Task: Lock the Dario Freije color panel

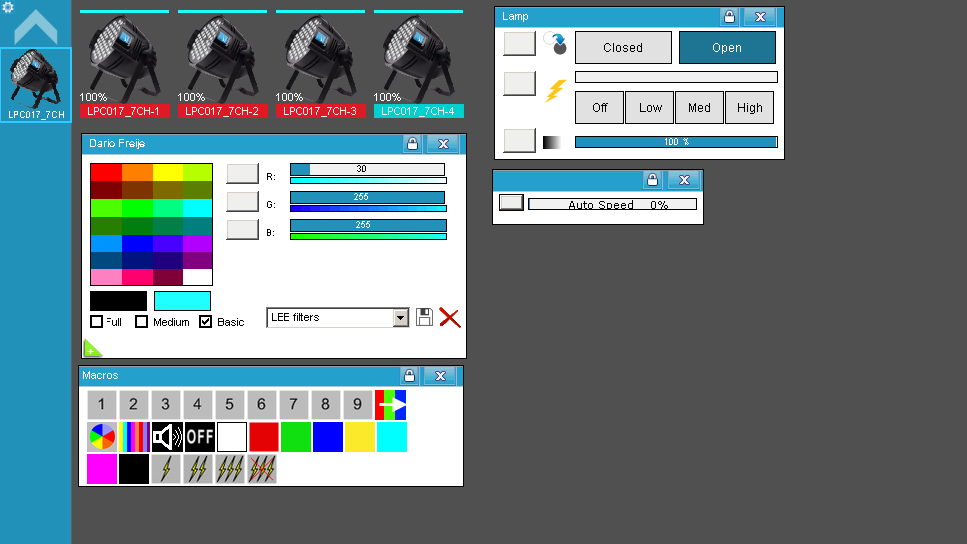Action: tap(412, 144)
